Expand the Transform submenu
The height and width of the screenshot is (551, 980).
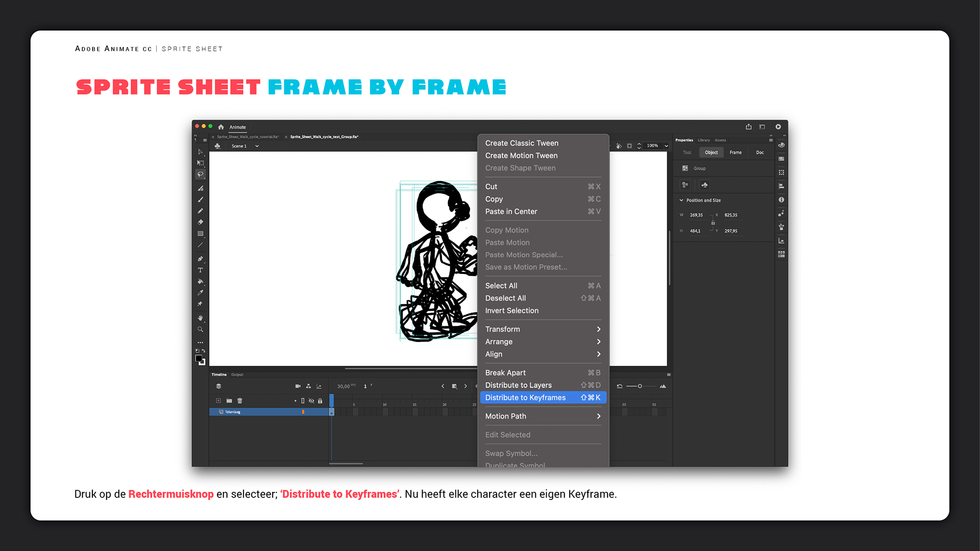(543, 330)
